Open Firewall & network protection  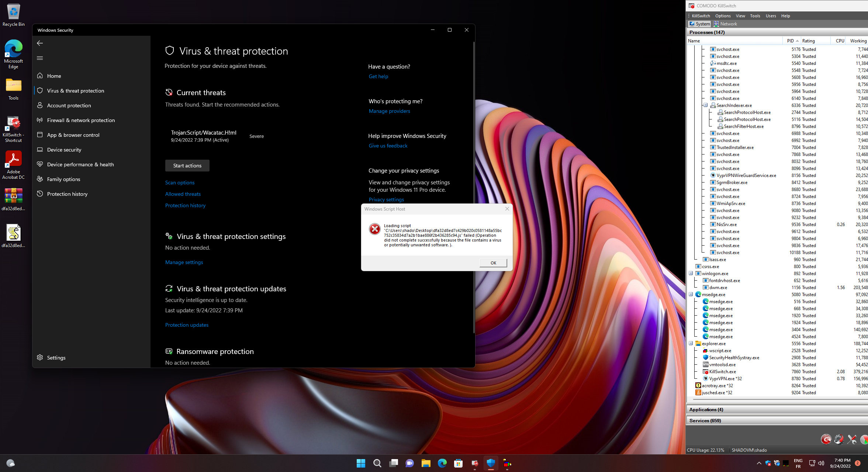pyautogui.click(x=81, y=120)
